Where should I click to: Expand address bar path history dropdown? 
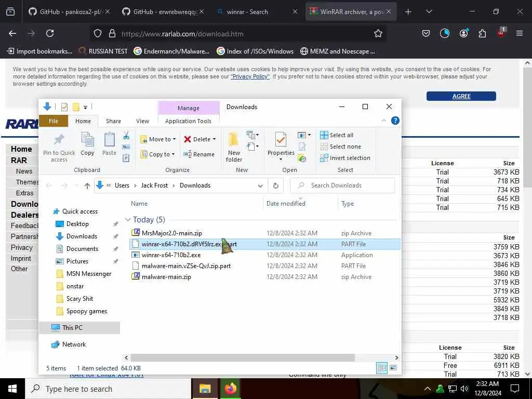(x=260, y=185)
